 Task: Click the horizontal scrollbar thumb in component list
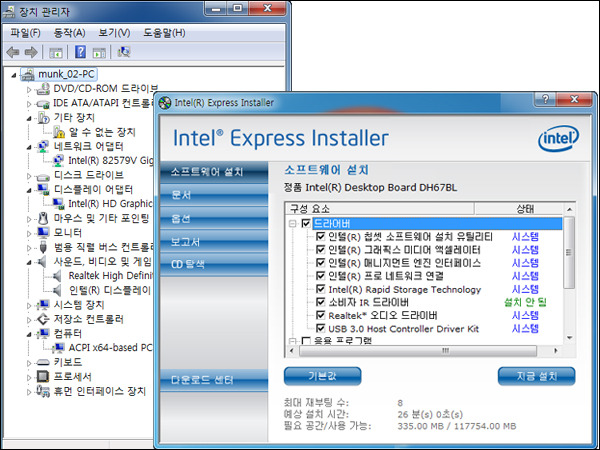[x=418, y=351]
